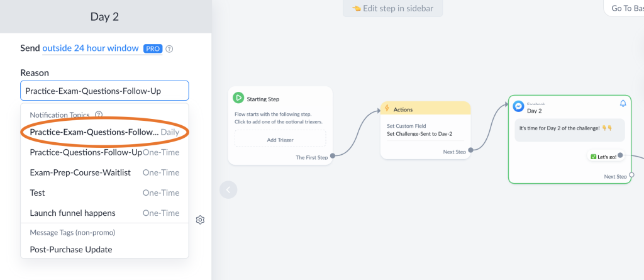Click the Add Trigger button
Image resolution: width=644 pixels, height=280 pixels.
coord(280,139)
